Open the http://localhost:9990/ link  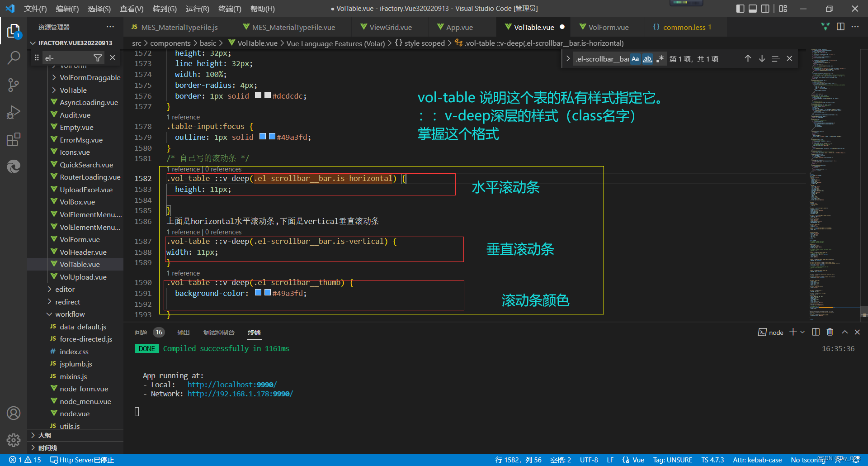pos(232,385)
